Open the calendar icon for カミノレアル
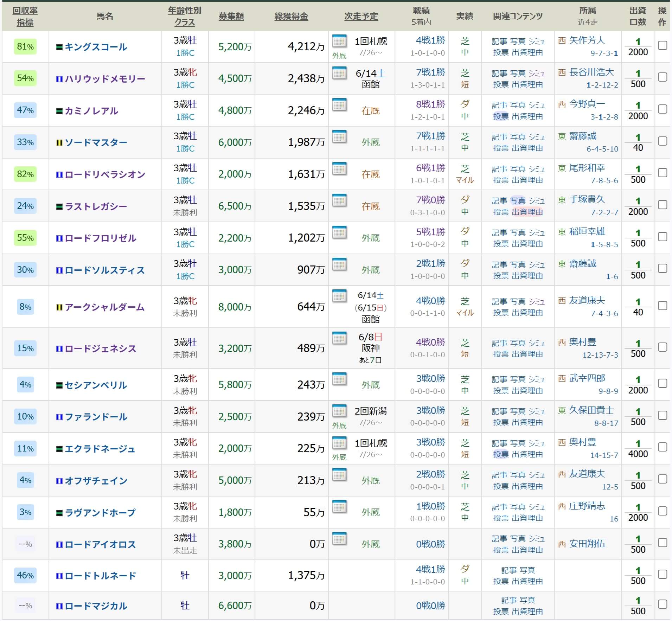Image resolution: width=672 pixels, height=621 pixels. tap(339, 105)
